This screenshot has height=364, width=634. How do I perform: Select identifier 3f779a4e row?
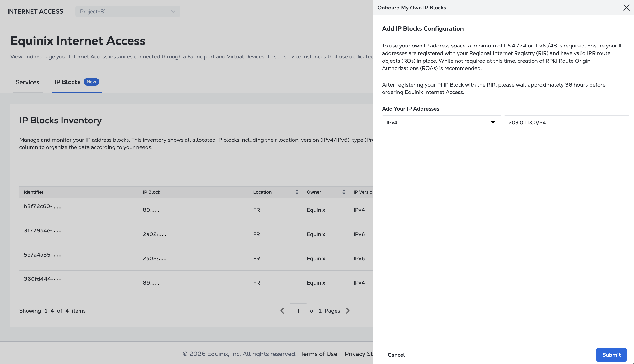pos(196,234)
